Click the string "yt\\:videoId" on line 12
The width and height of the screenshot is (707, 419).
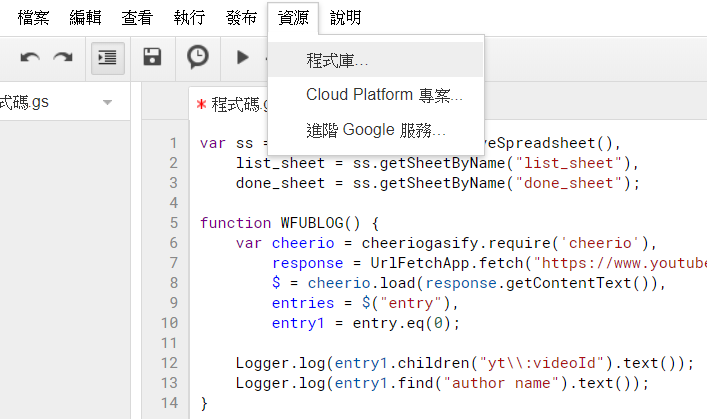coord(542,363)
